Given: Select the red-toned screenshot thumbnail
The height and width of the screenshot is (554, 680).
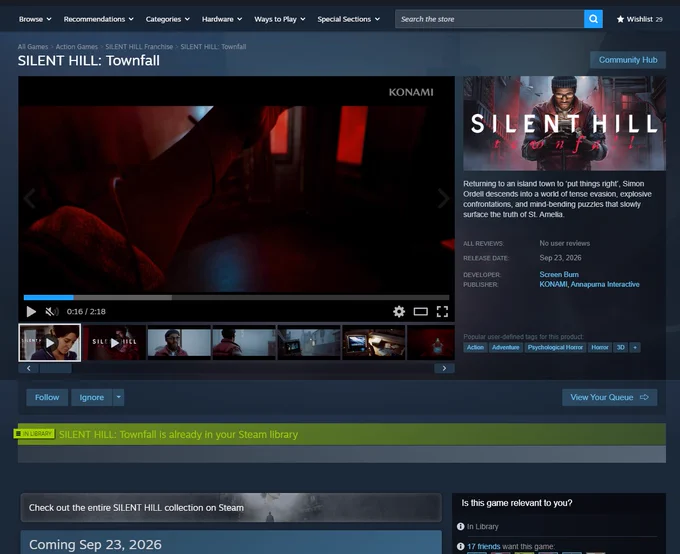Looking at the screenshot, I should tap(431, 343).
